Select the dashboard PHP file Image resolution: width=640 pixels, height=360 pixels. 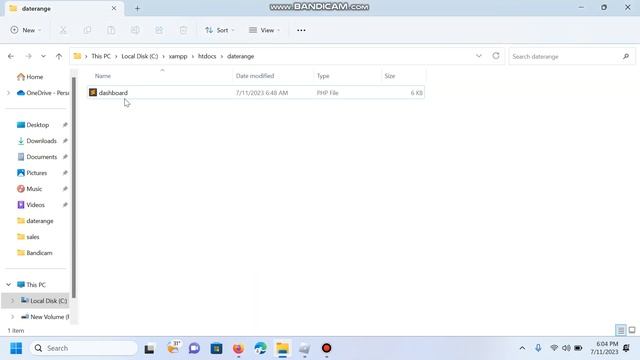pos(256,93)
